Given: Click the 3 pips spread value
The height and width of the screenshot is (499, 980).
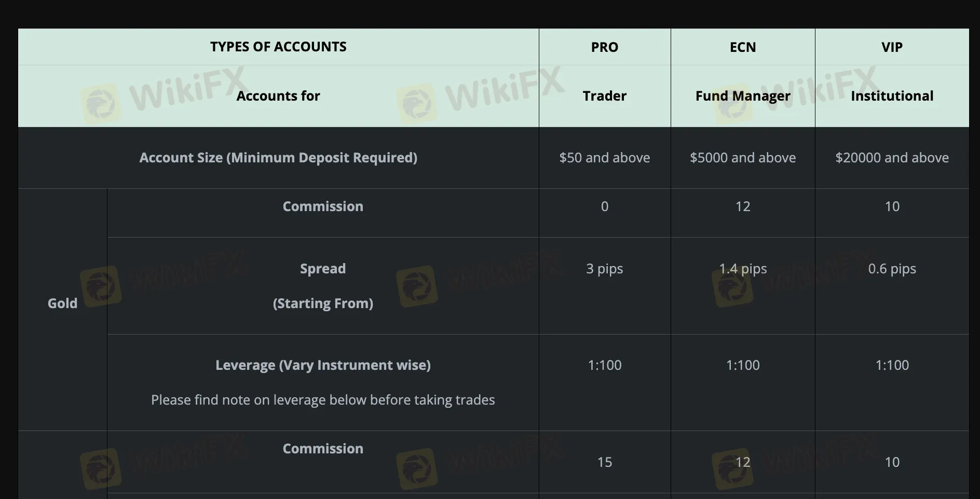Looking at the screenshot, I should 605,269.
